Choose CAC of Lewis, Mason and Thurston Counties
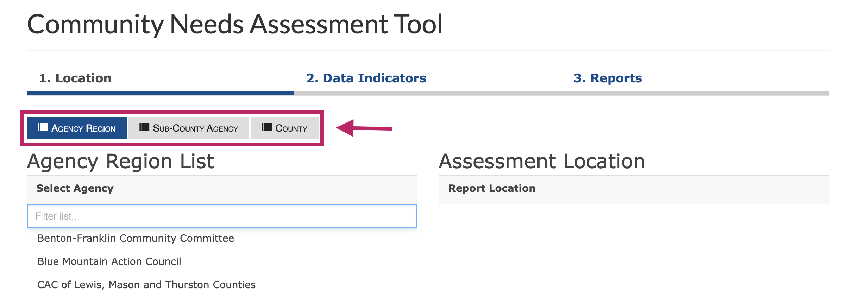The height and width of the screenshot is (297, 868). click(146, 285)
